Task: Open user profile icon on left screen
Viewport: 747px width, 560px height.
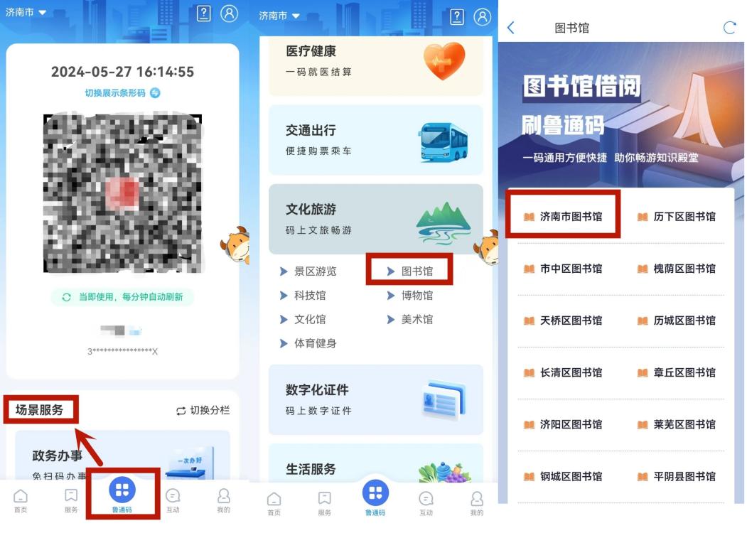Action: tap(229, 14)
